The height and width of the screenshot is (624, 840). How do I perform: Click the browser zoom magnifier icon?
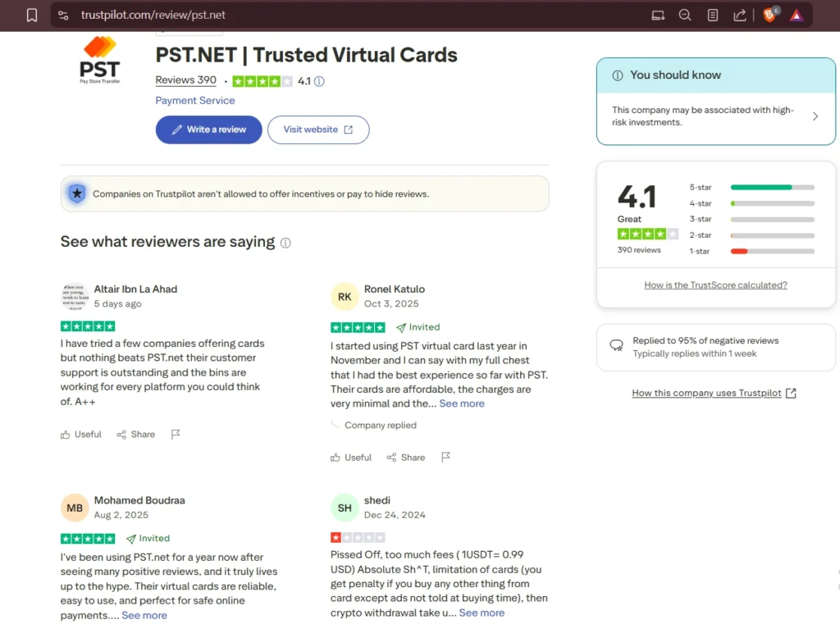pos(685,15)
